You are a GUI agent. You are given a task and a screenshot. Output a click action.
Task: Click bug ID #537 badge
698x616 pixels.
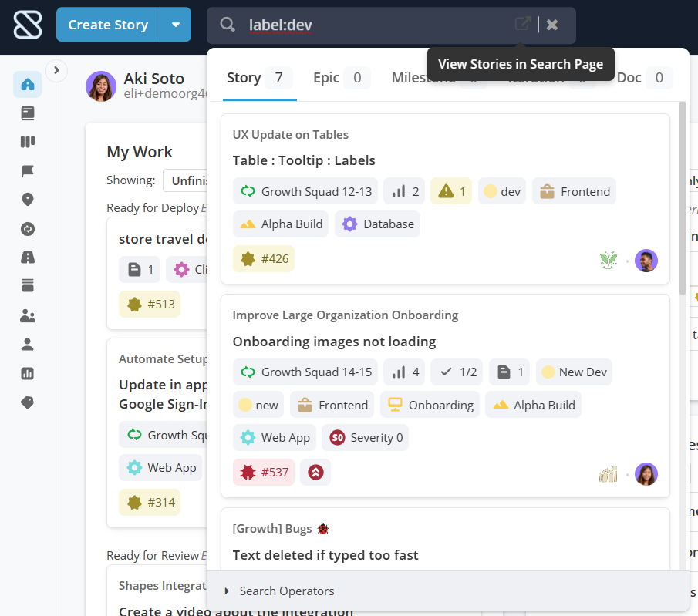(x=264, y=473)
